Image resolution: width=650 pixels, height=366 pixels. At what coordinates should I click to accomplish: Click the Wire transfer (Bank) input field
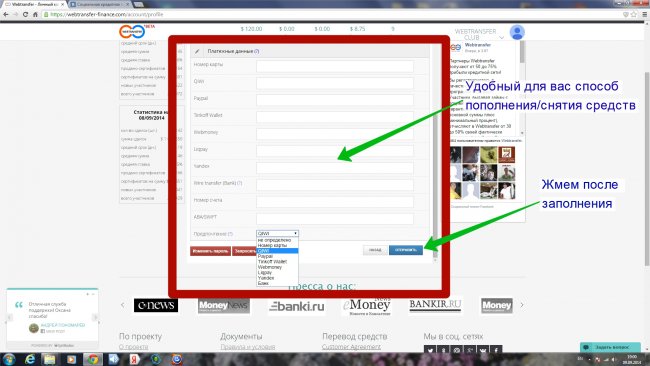point(335,185)
